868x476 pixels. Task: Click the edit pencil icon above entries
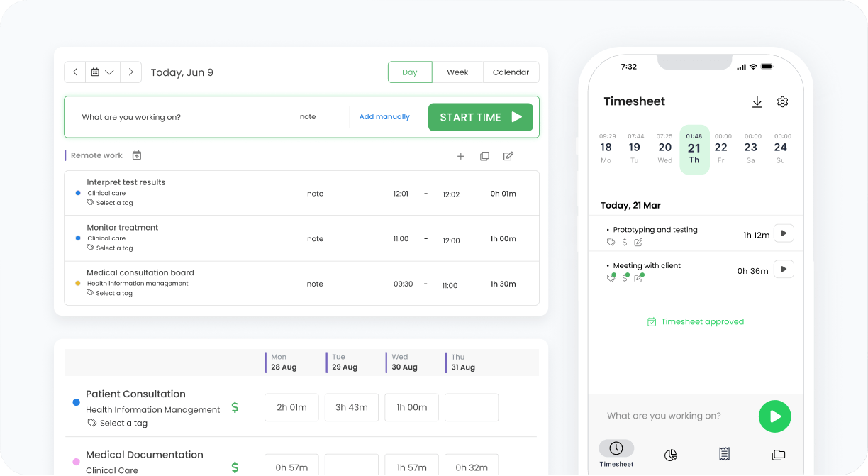[x=508, y=156]
